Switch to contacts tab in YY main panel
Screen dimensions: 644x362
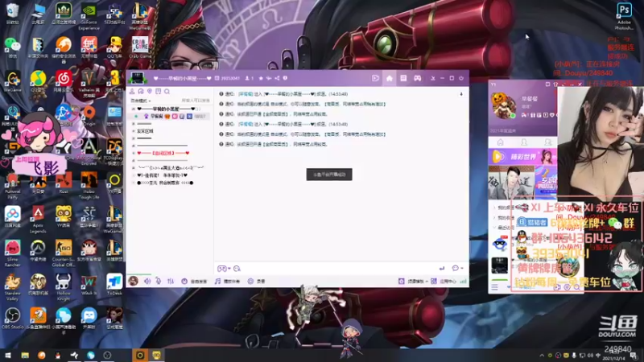point(524,142)
